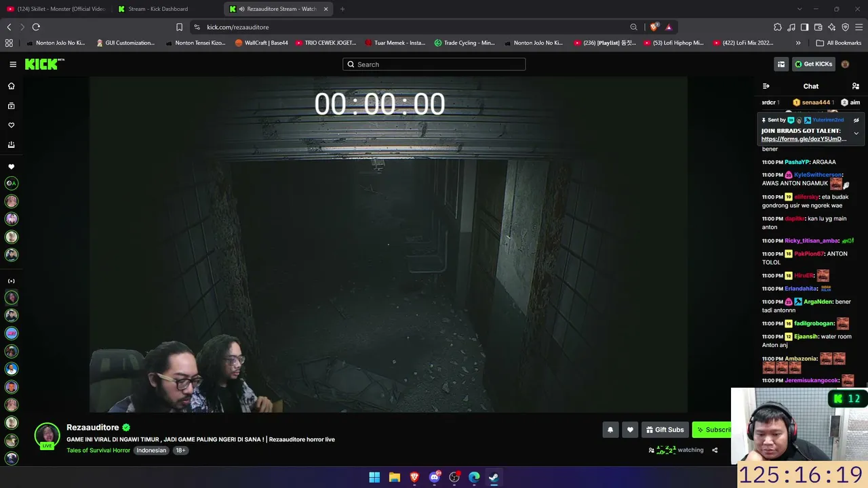Open the apps grid icon in bookmarks bar
Image resolution: width=868 pixels, height=488 pixels.
click(x=9, y=43)
